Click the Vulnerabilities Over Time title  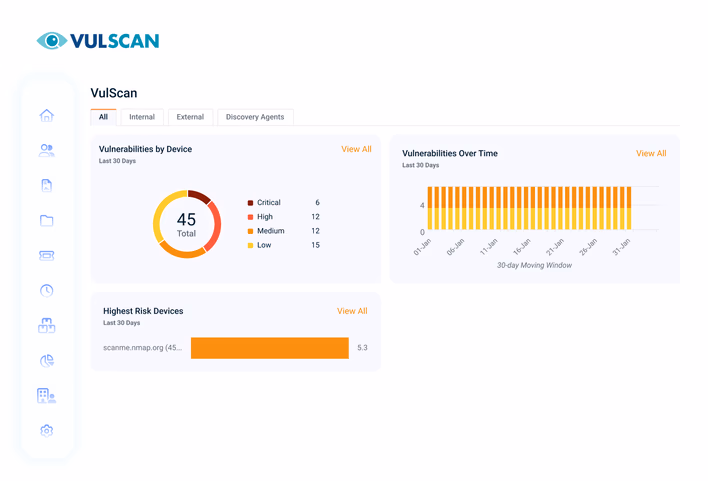[450, 154]
